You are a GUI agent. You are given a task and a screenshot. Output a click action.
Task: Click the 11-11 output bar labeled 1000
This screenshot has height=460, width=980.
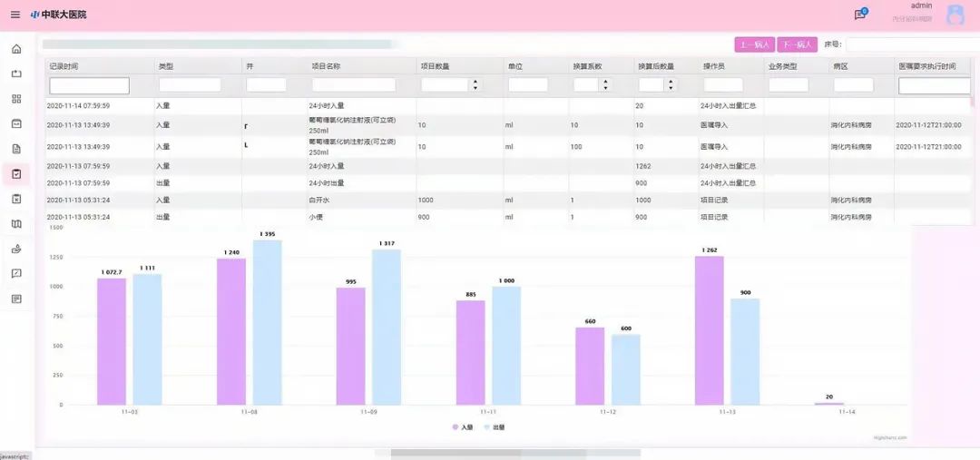pyautogui.click(x=506, y=346)
